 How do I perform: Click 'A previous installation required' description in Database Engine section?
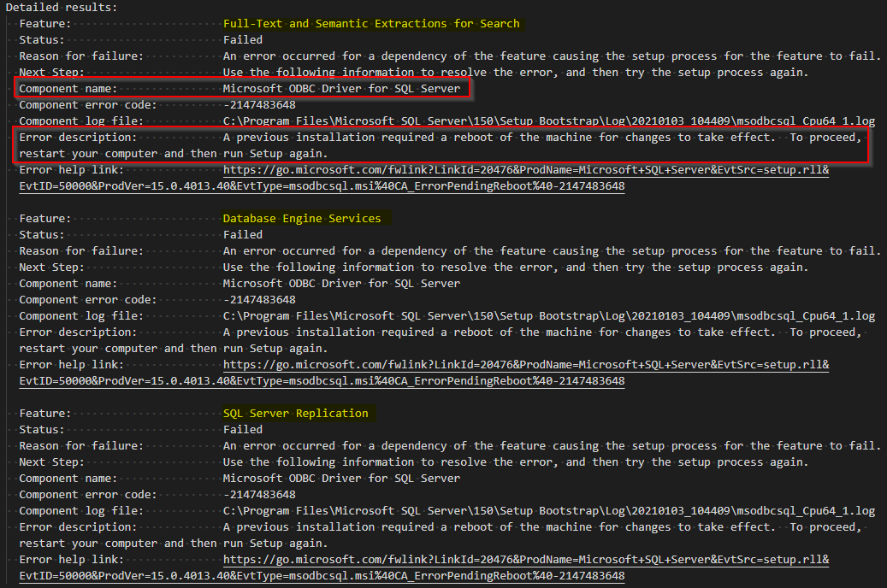[542, 332]
